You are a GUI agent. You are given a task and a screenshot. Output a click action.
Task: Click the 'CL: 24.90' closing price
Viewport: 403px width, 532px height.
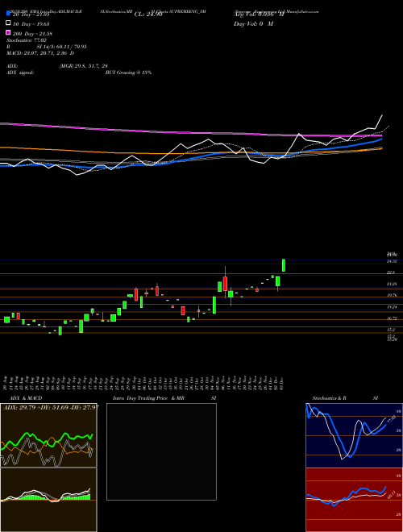pos(148,15)
